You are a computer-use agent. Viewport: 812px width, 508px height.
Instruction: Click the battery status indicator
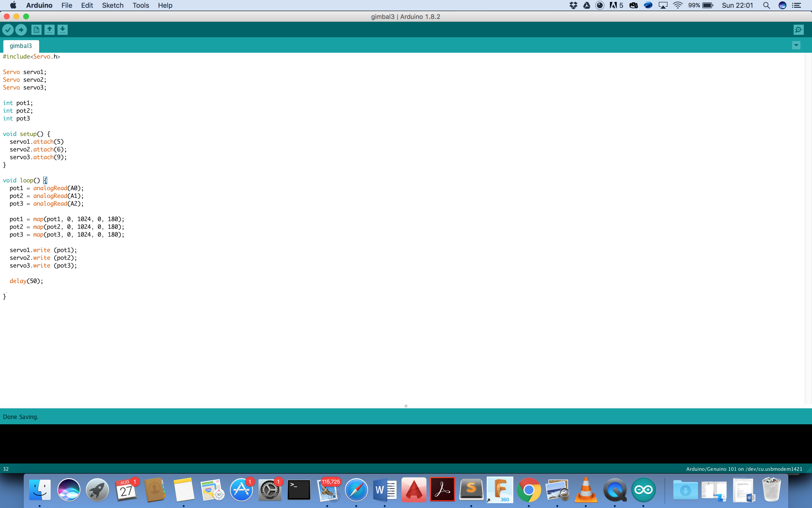pyautogui.click(x=701, y=5)
